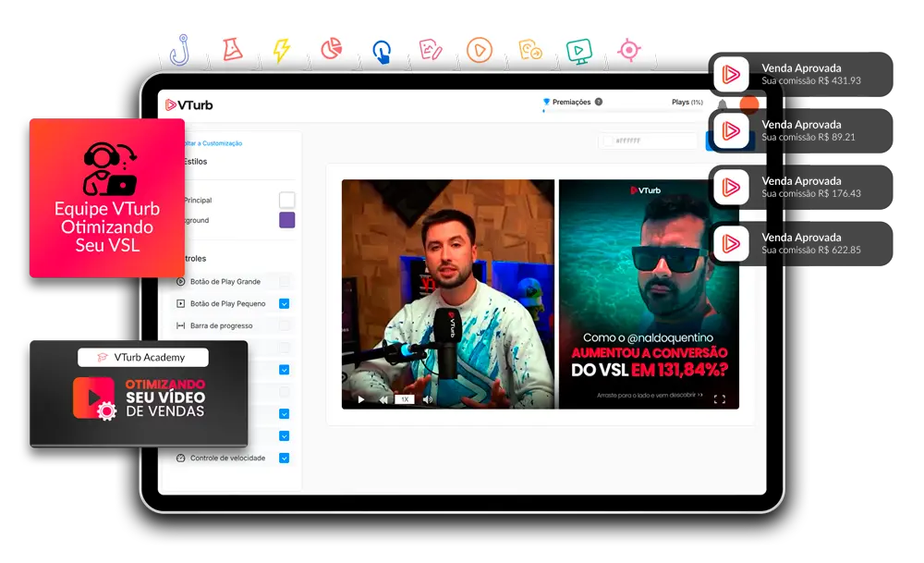Click the VTurb logo in header

[x=189, y=105]
